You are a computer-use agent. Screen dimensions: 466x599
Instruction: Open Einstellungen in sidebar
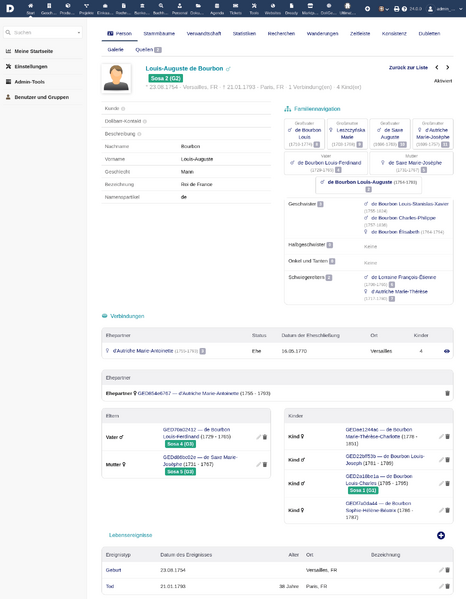click(31, 66)
